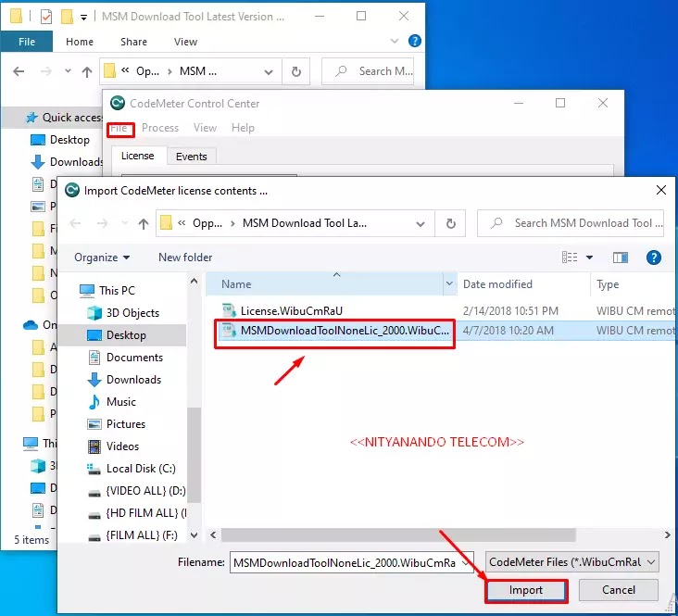Open the Filename combo box dropdown arrow
The width and height of the screenshot is (678, 616).
466,563
